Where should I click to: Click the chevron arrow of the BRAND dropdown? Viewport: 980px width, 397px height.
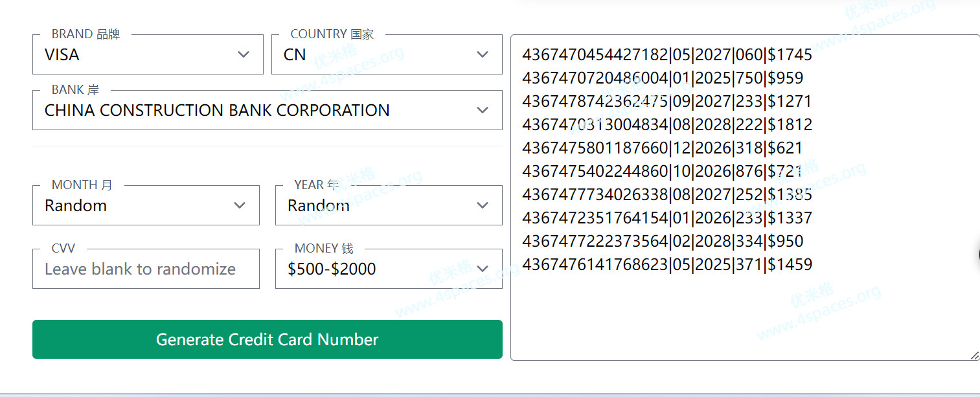click(x=244, y=54)
